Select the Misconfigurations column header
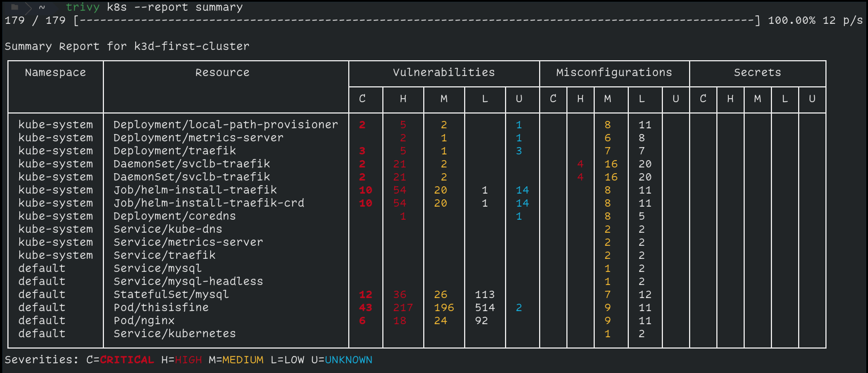This screenshot has height=373, width=868. tap(614, 73)
